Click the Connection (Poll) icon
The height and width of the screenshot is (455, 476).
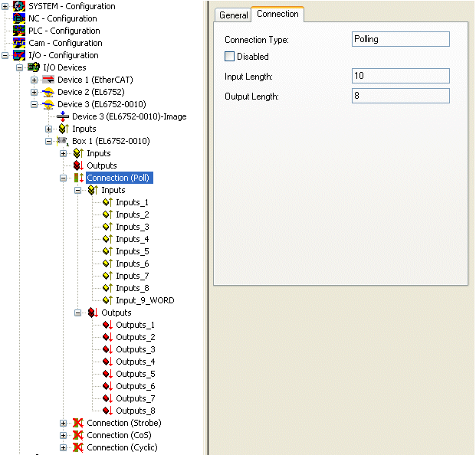79,178
